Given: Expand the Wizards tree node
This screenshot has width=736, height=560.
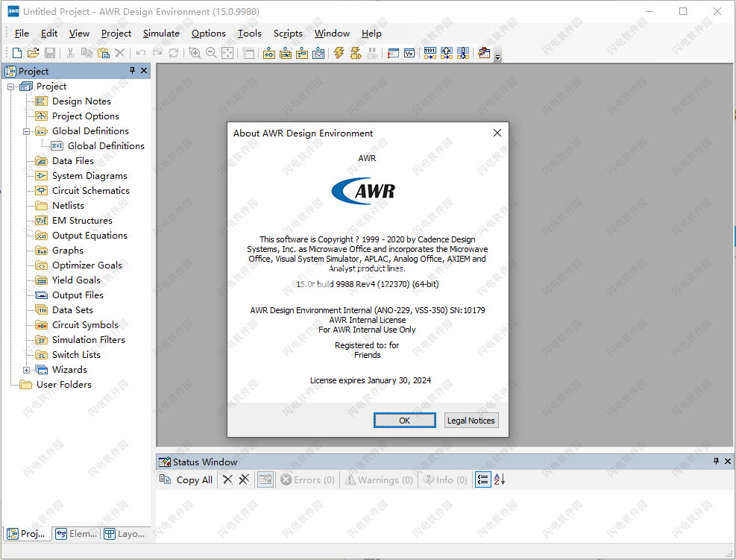Looking at the screenshot, I should (x=26, y=370).
